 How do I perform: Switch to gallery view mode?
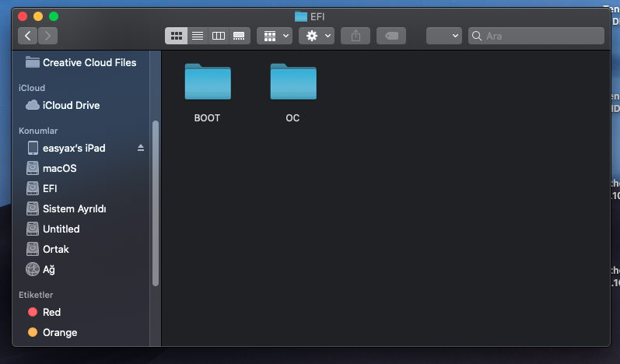point(240,36)
